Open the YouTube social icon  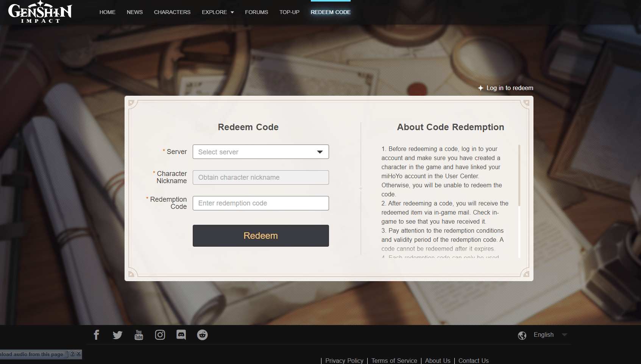pyautogui.click(x=139, y=335)
